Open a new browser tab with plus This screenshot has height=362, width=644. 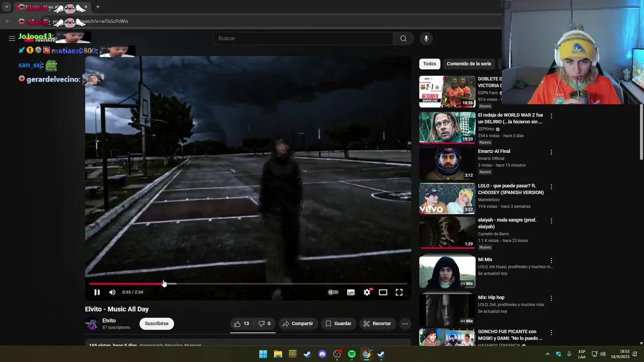point(98,7)
